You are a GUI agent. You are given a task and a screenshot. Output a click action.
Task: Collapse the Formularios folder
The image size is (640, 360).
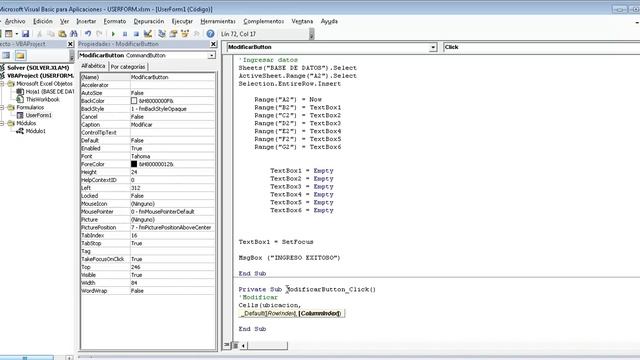(2, 107)
